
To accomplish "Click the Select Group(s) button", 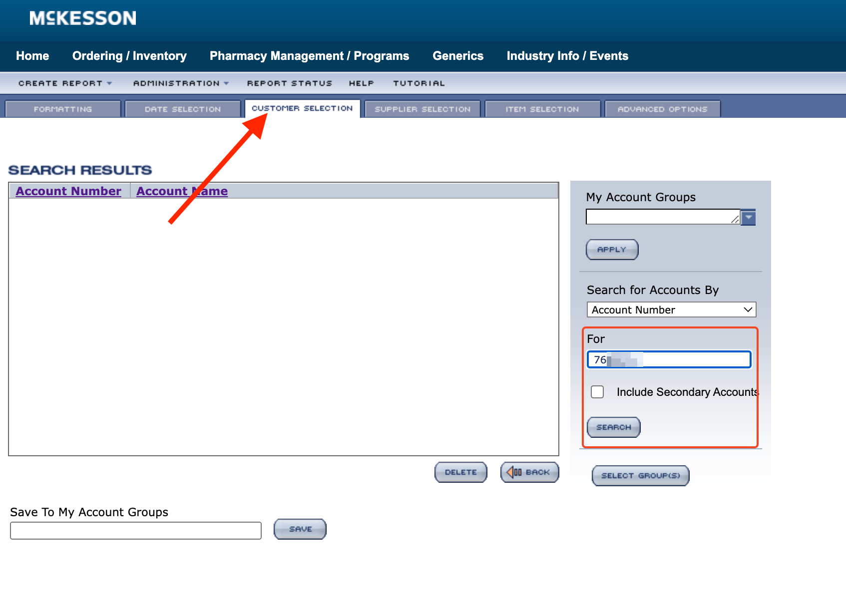I will [x=640, y=475].
